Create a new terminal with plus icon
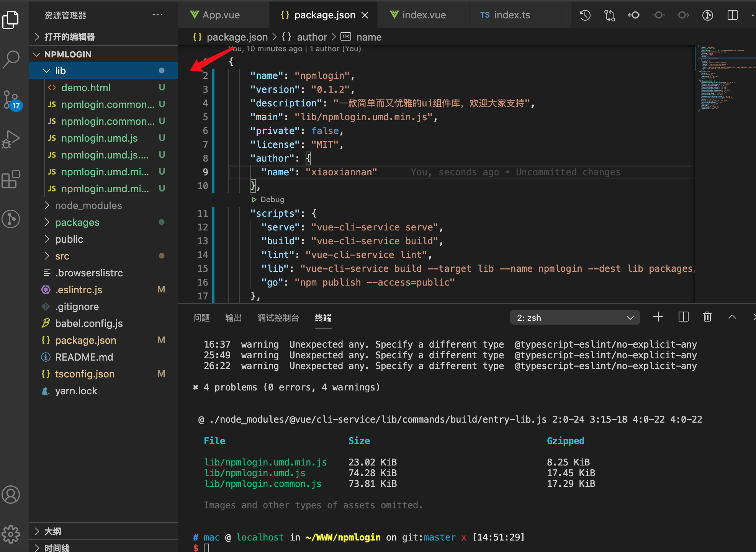This screenshot has height=552, width=756. [x=658, y=317]
